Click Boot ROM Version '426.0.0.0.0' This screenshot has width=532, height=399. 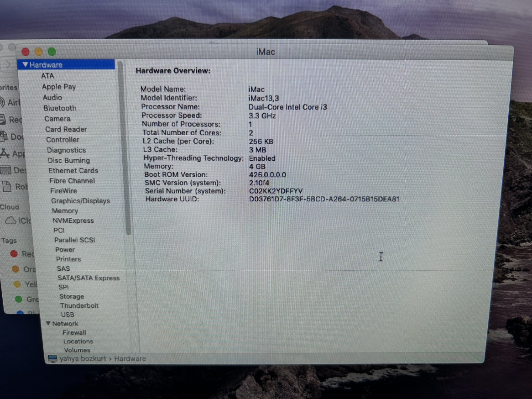click(267, 174)
